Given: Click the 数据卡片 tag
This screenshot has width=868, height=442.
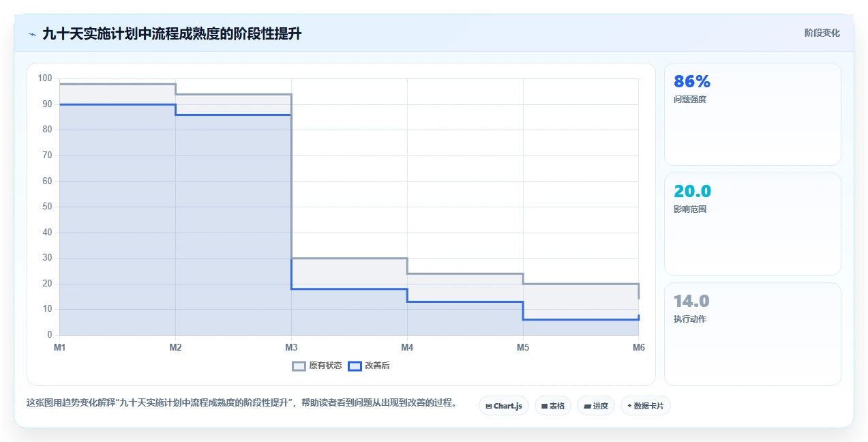Looking at the screenshot, I should click(x=646, y=406).
